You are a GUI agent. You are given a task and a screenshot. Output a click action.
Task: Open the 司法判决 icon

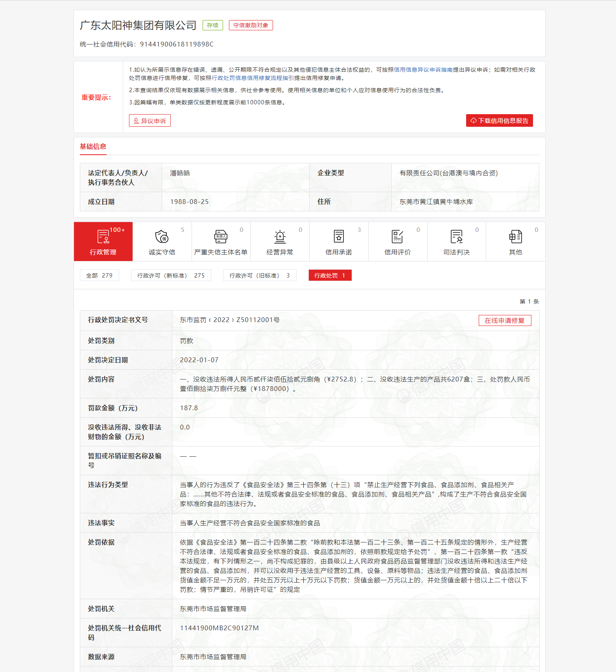click(456, 237)
